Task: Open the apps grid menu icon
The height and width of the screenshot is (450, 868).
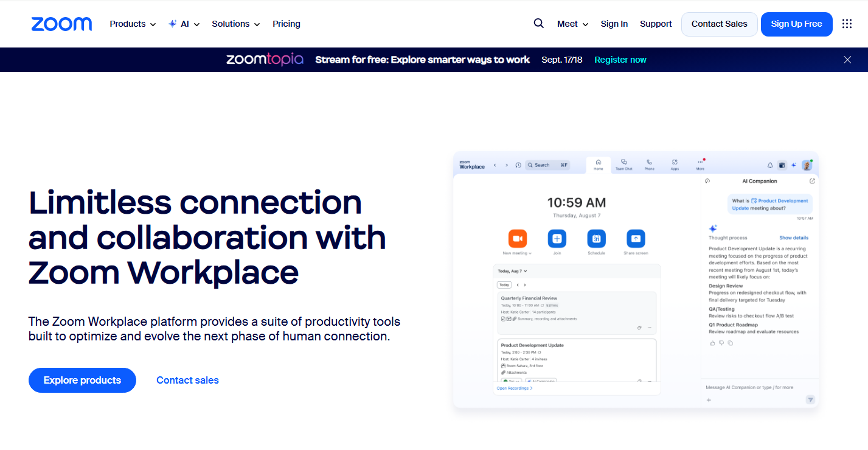Action: click(x=847, y=24)
